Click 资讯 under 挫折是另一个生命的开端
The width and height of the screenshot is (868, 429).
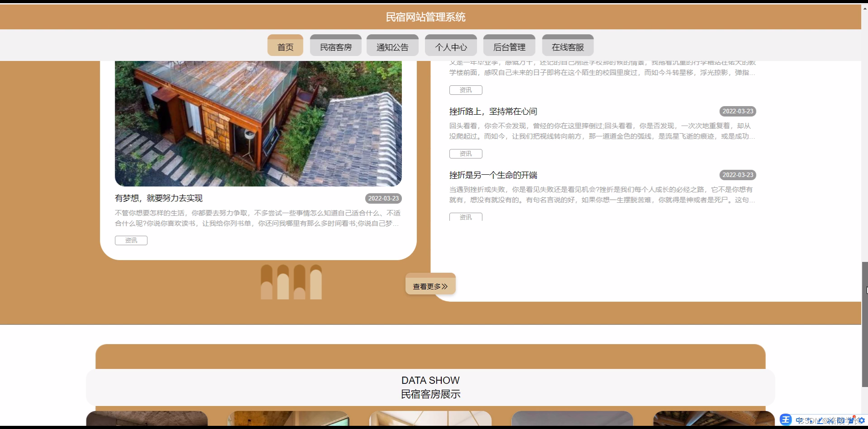point(466,217)
